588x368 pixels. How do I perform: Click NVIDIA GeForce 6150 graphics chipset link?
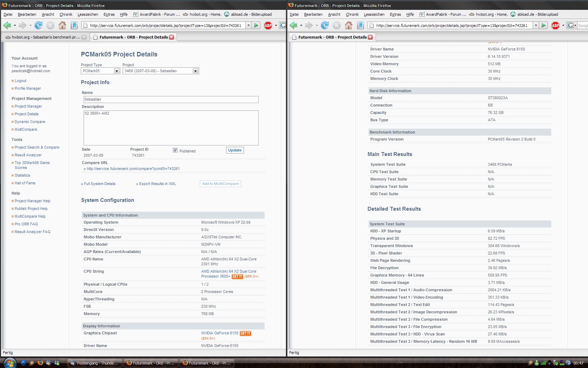tap(219, 333)
